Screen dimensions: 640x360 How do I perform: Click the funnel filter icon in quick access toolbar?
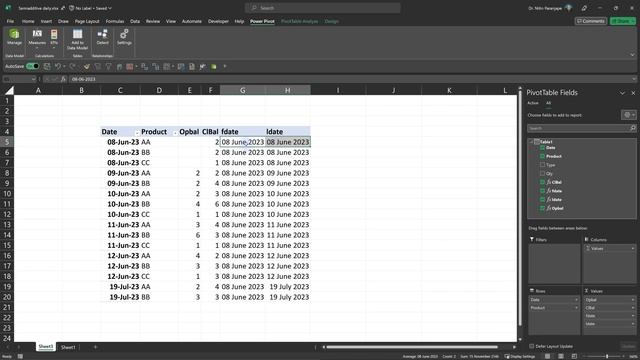(x=109, y=67)
